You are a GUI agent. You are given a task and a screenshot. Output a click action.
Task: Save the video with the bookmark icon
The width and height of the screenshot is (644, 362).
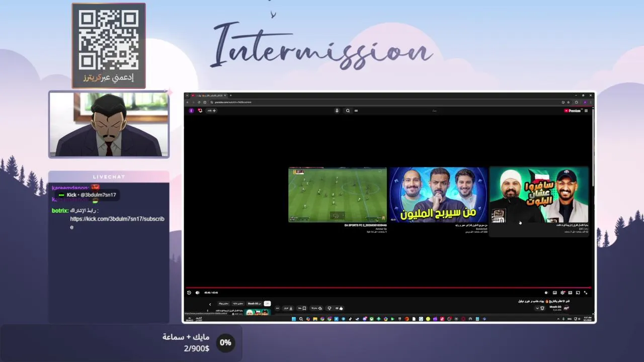(302, 308)
